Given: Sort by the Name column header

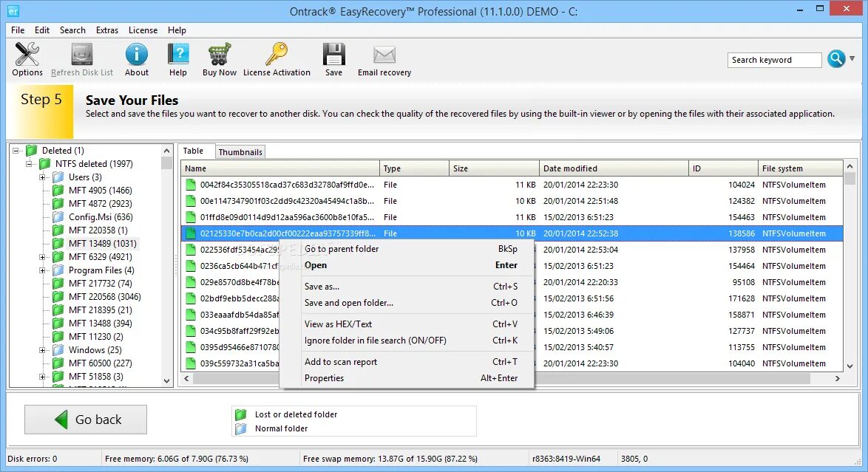Looking at the screenshot, I should coord(280,168).
